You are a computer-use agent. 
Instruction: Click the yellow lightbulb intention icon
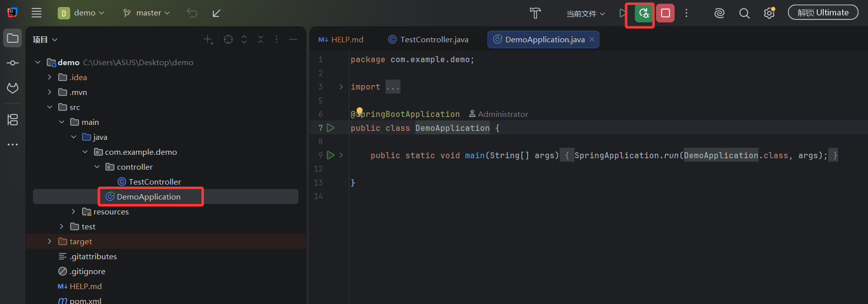pos(360,111)
